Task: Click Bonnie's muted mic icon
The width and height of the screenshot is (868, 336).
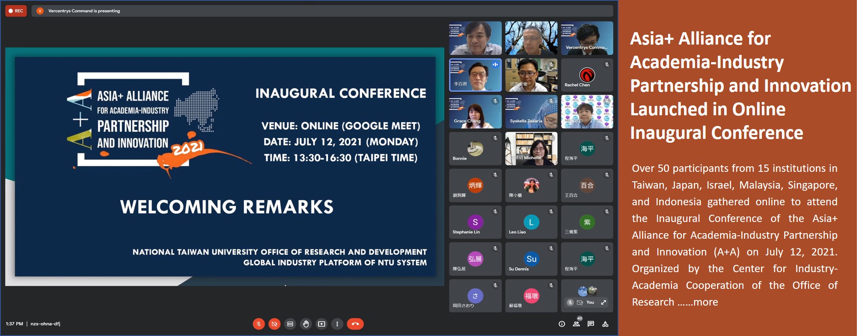Action: click(495, 138)
